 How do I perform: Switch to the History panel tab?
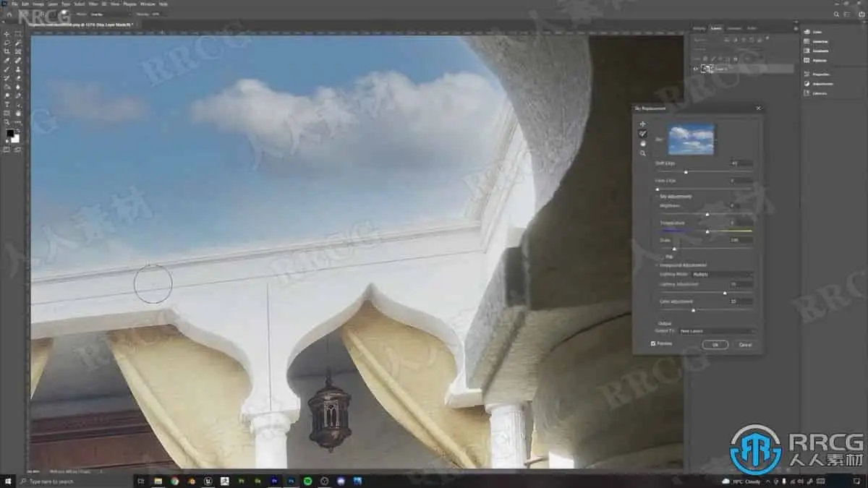tap(699, 28)
